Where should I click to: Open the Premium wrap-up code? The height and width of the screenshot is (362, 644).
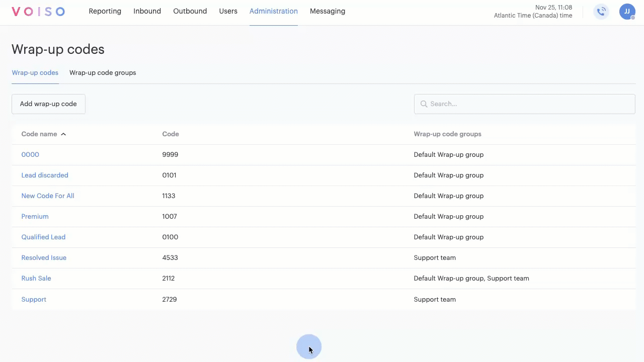35,217
